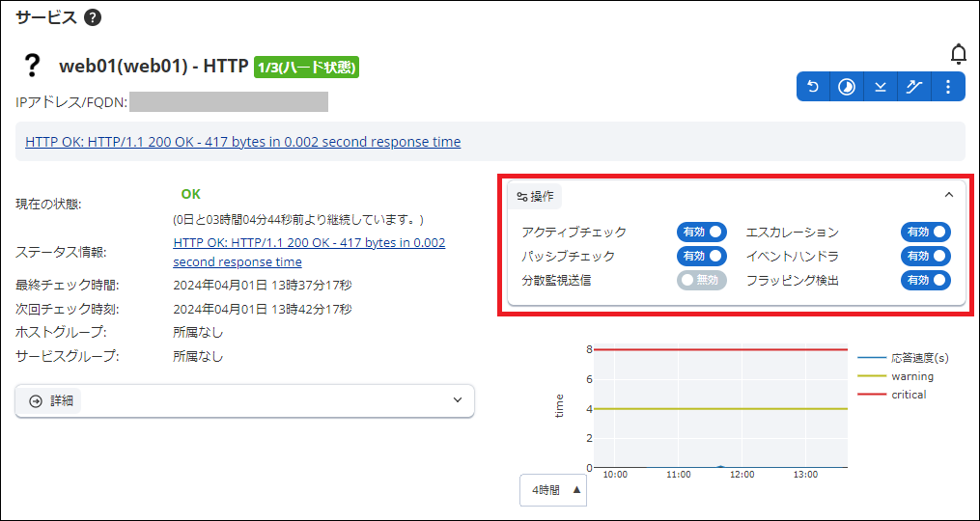Click the help icon beside サービス title
The height and width of the screenshot is (521, 980).
click(93, 17)
